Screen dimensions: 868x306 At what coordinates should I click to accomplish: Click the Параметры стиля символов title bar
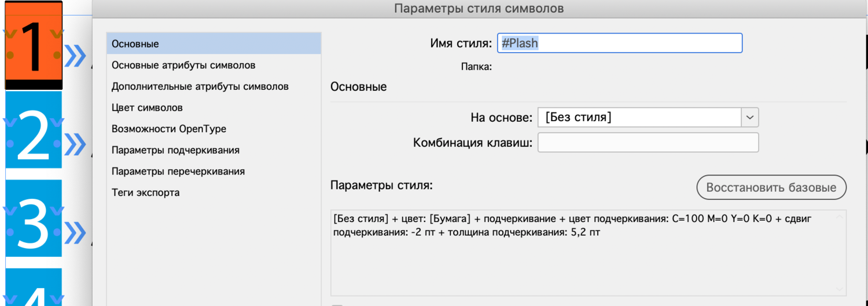(479, 8)
